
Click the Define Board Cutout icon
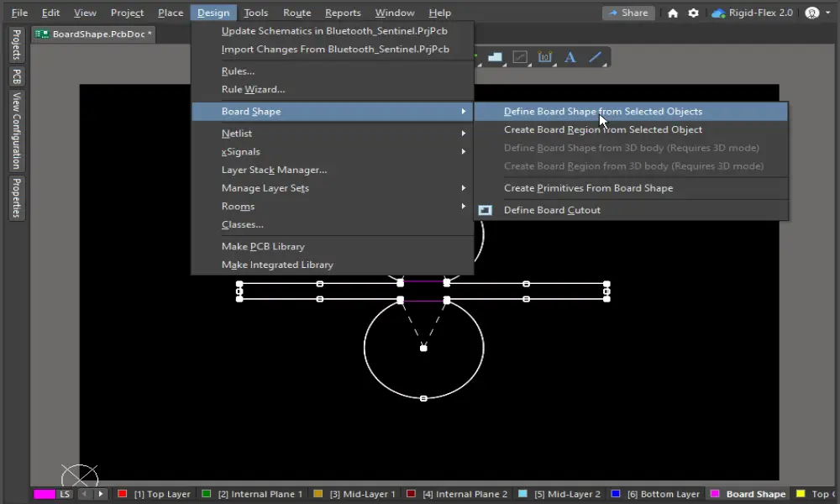(486, 210)
